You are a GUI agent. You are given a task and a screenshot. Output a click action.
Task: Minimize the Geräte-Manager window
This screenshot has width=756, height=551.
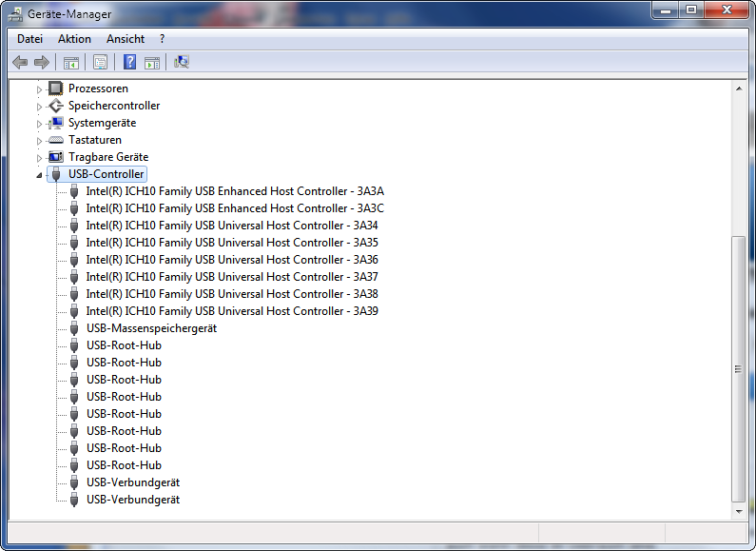[666, 10]
